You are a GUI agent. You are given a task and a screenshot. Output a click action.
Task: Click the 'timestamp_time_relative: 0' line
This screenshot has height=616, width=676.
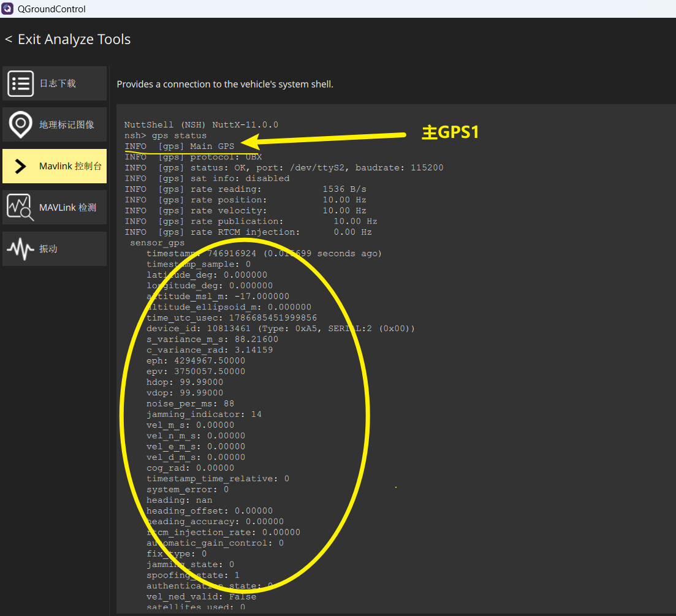218,479
